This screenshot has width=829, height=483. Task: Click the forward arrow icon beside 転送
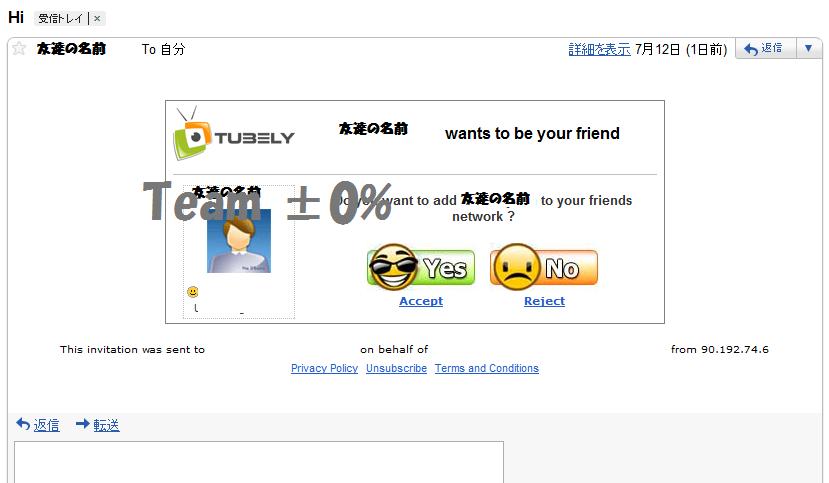click(x=82, y=424)
